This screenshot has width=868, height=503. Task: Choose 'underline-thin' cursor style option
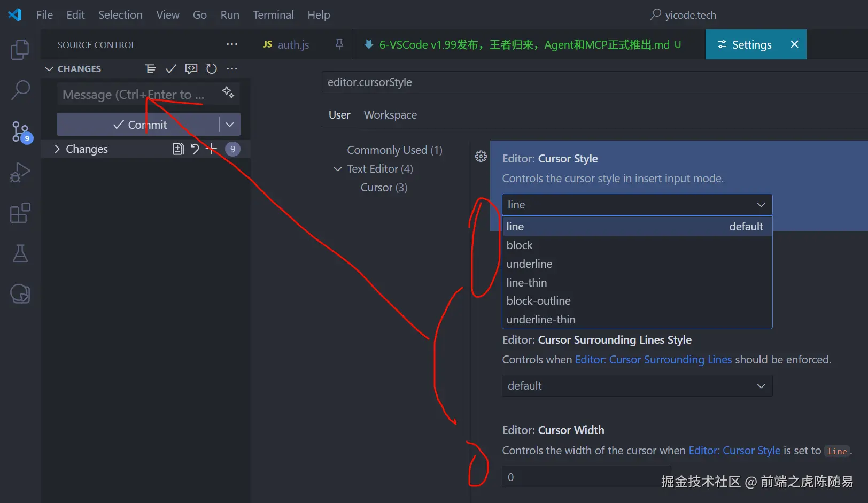(637, 320)
